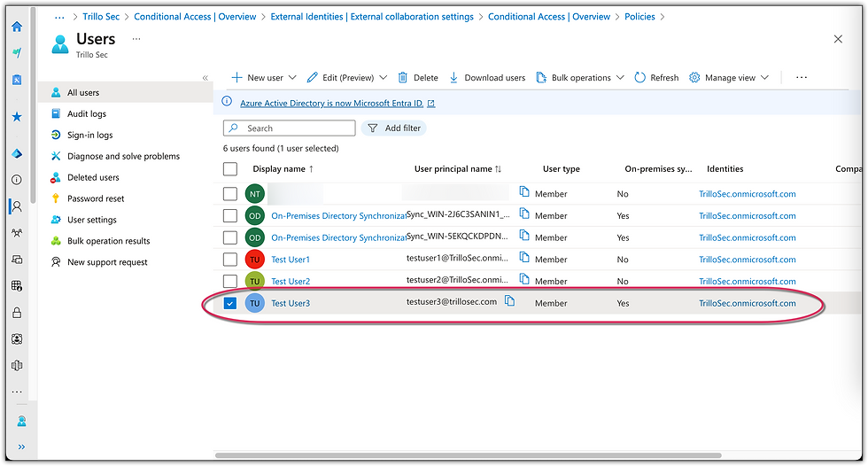
Task: Check the second On-Premises Directory Synchronization row
Action: 230,237
